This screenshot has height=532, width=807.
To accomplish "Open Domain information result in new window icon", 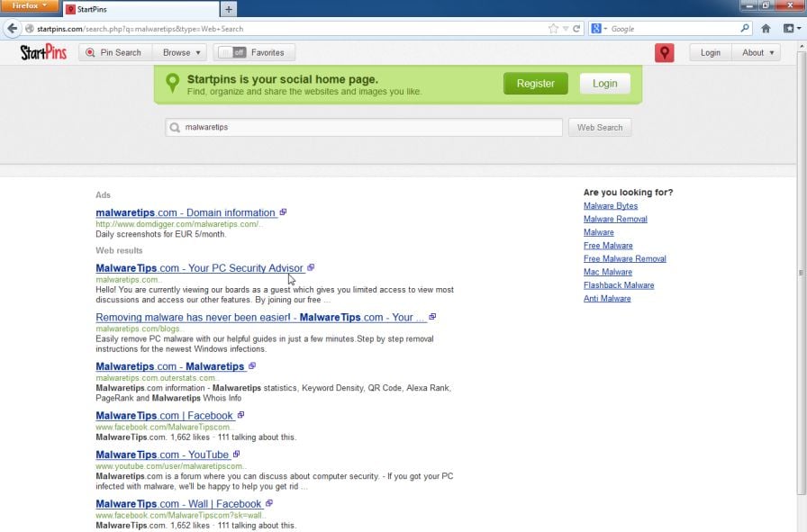I will click(x=283, y=212).
